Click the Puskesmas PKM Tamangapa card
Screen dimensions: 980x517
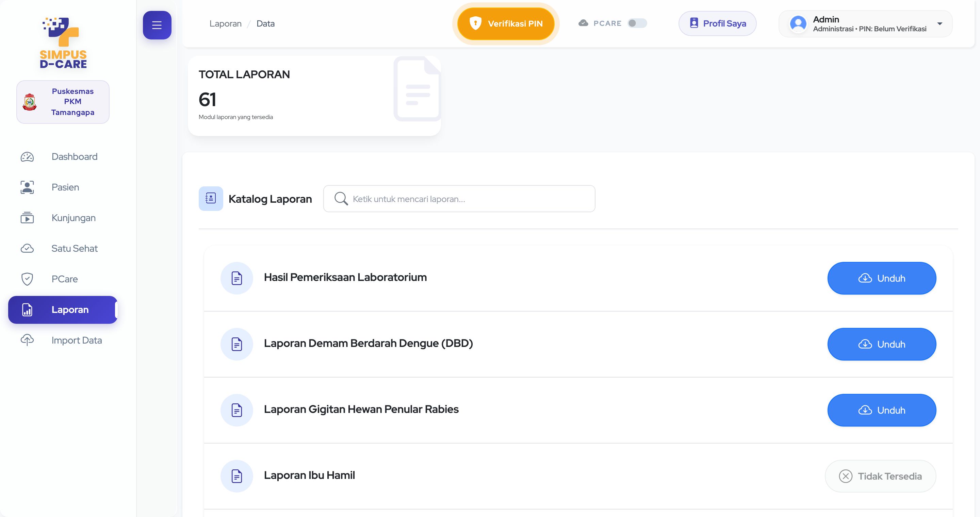[x=63, y=102]
